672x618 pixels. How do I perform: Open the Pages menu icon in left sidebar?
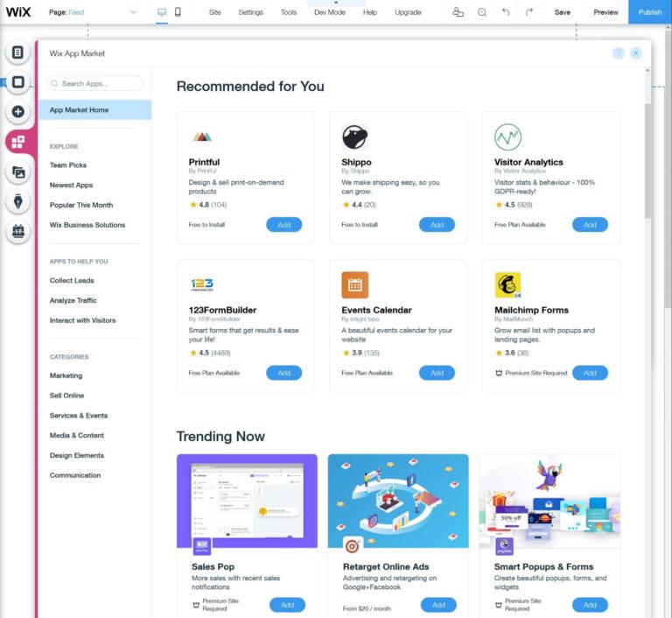17,53
